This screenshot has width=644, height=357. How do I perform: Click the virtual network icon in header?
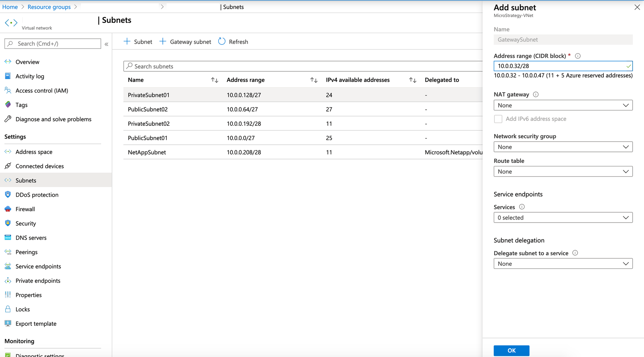11,23
